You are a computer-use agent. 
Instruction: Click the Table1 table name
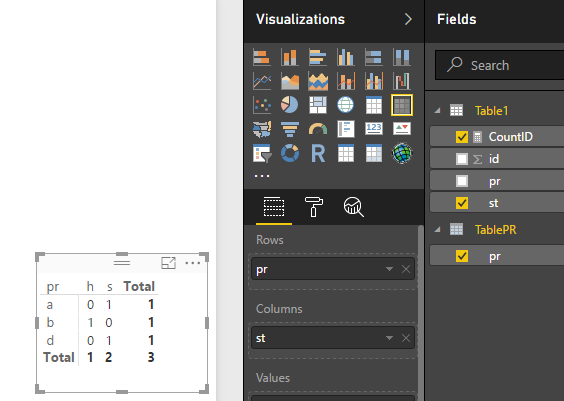pos(491,110)
